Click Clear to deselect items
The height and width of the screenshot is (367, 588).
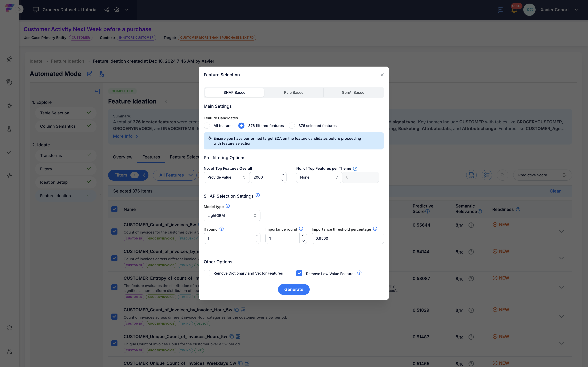555,191
